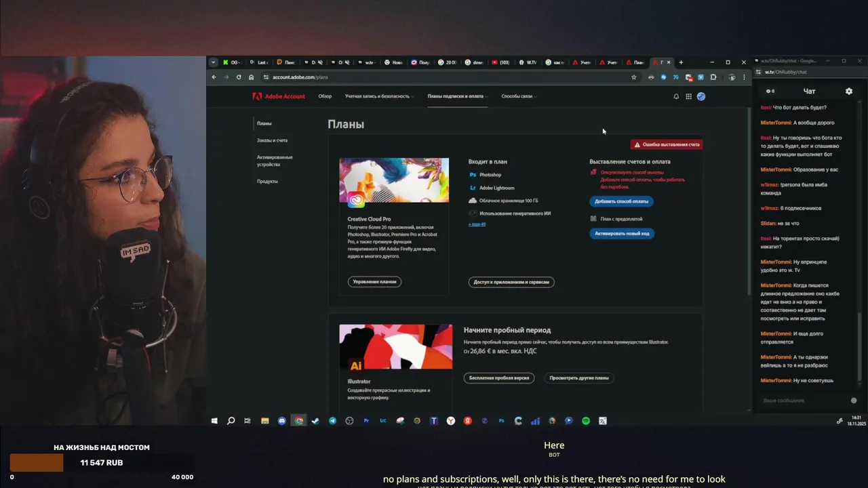
Task: Click the Начните пробный период heading
Action: click(x=507, y=330)
